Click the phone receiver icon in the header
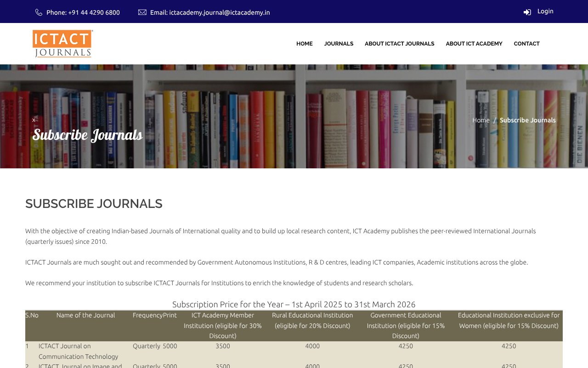588x368 pixels. click(x=39, y=12)
